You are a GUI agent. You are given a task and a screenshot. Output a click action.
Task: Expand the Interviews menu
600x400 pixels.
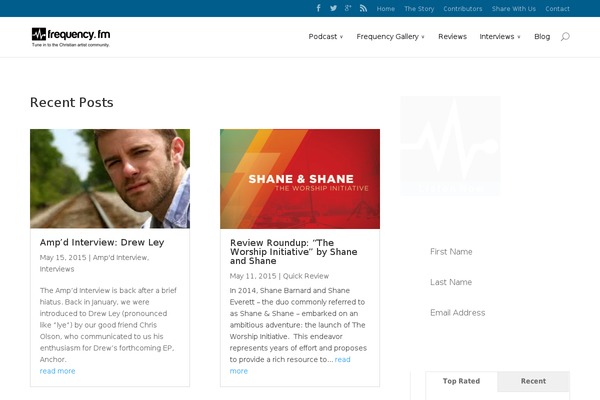(x=500, y=36)
